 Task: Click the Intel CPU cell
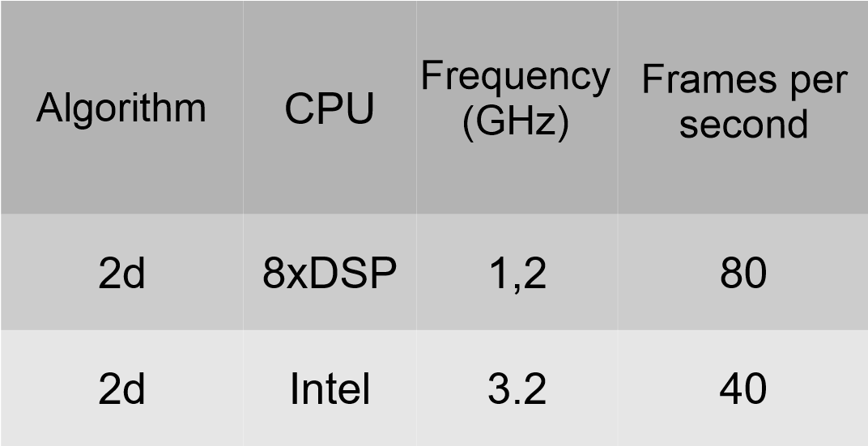point(330,389)
